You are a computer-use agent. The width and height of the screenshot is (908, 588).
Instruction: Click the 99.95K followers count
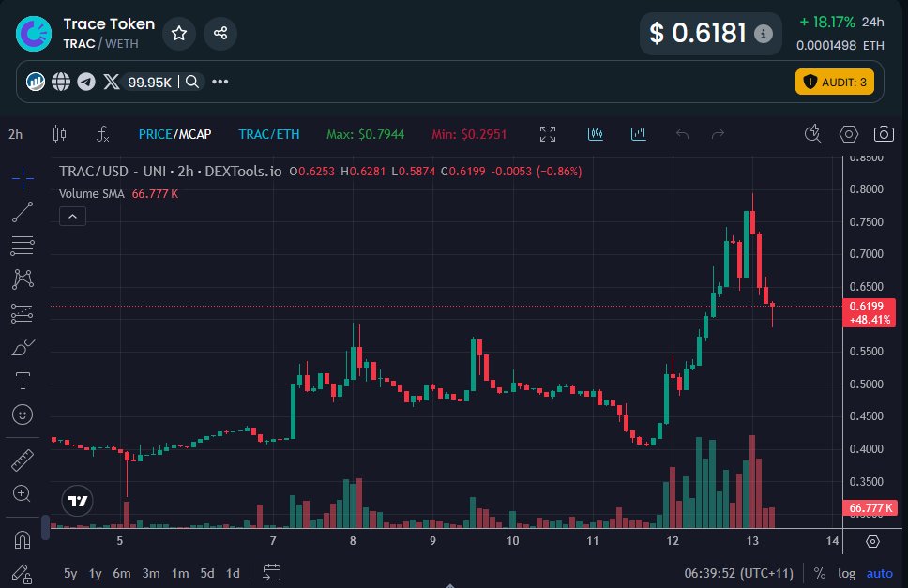coord(149,83)
